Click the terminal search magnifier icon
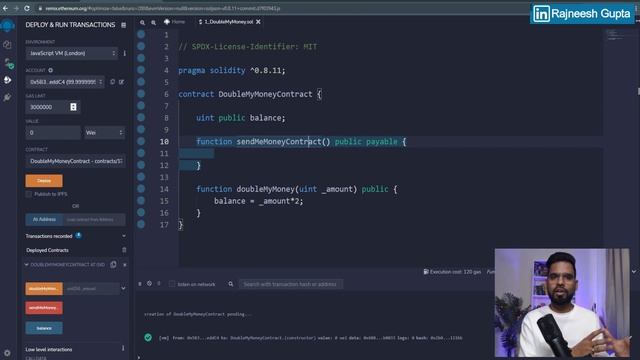 (x=231, y=284)
